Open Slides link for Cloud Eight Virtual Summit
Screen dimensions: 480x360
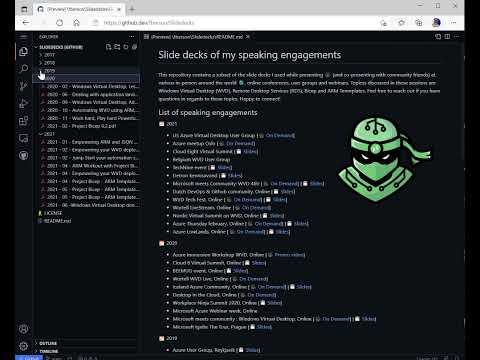coord(250,151)
